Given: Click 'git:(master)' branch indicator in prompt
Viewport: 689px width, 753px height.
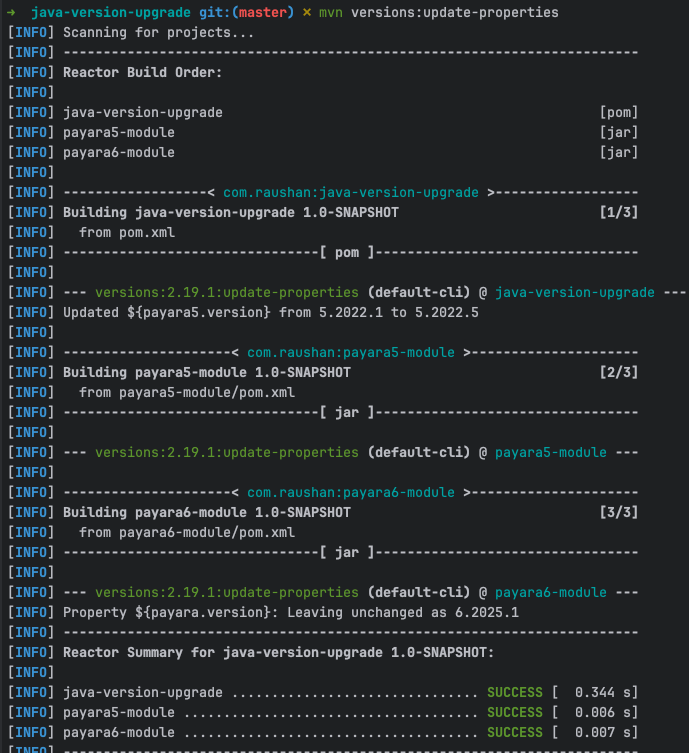Looking at the screenshot, I should (246, 12).
